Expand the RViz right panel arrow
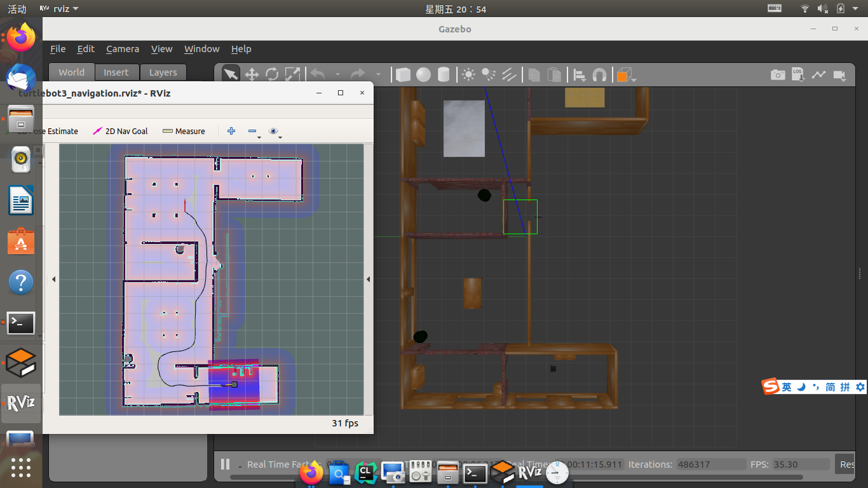Viewport: 868px width, 488px height. pyautogui.click(x=368, y=279)
